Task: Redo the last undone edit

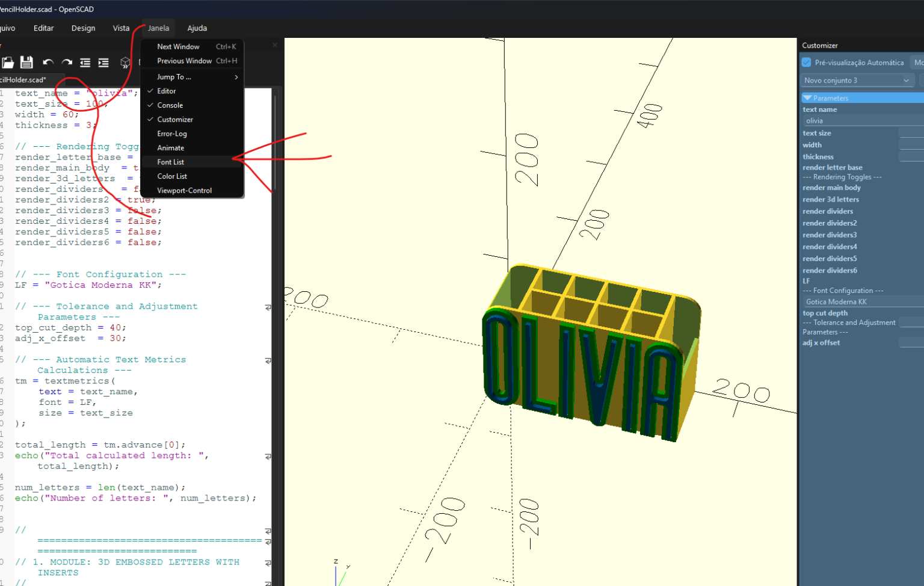Action: (x=67, y=63)
